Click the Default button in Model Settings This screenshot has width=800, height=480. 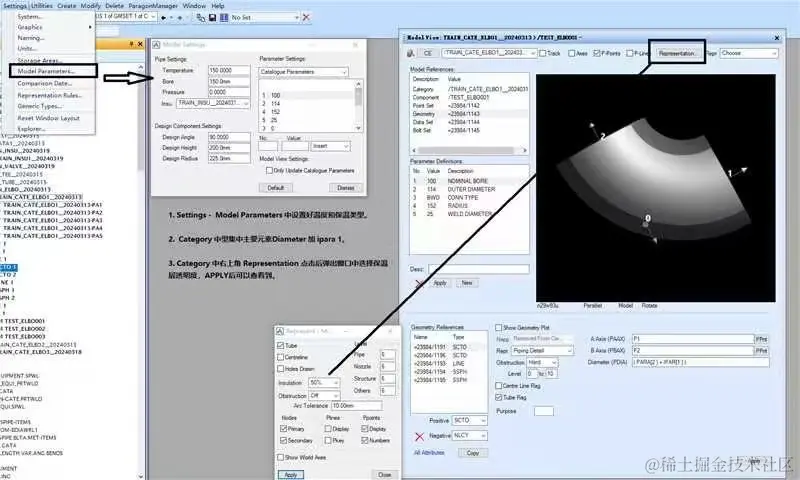tap(276, 188)
